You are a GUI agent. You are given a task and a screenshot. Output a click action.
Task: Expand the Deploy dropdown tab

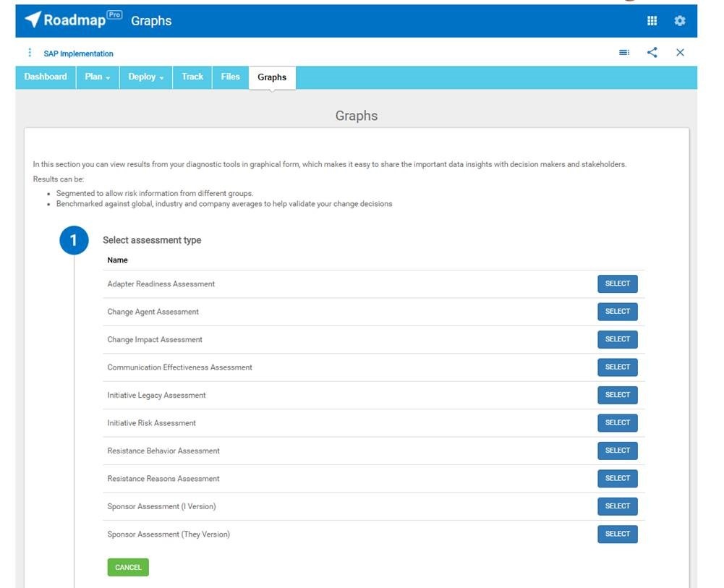click(x=146, y=77)
